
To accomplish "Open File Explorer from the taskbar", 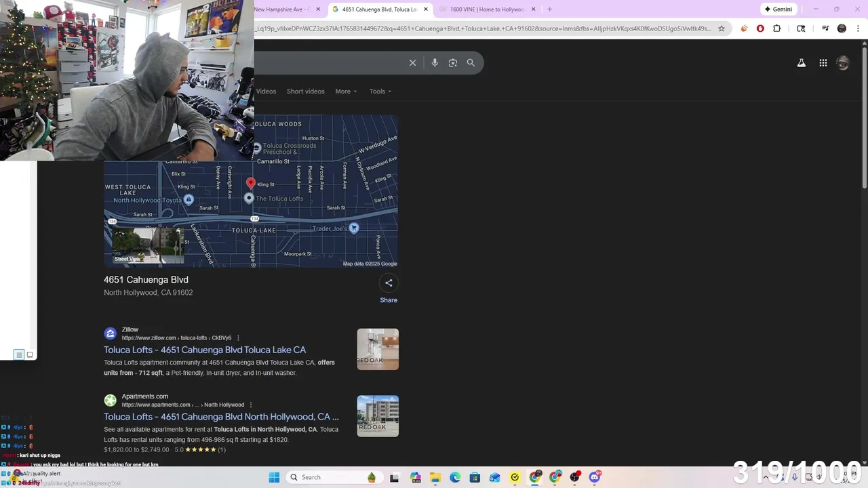I will click(x=435, y=477).
